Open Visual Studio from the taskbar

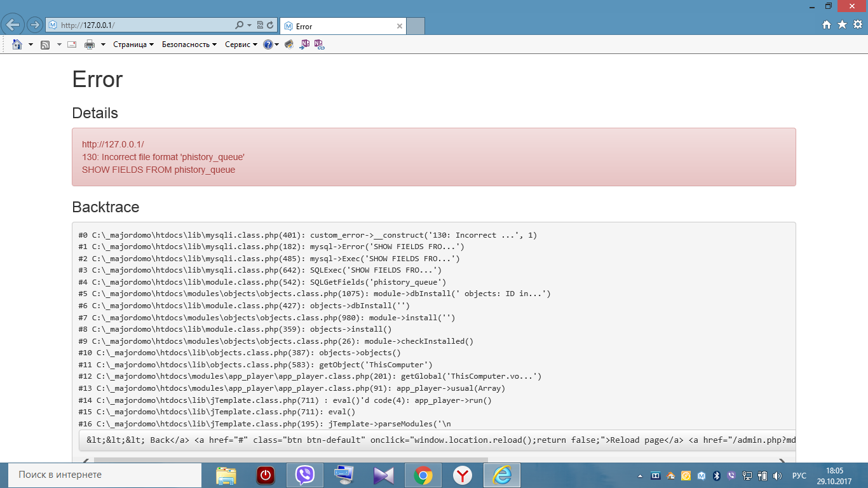(384, 475)
